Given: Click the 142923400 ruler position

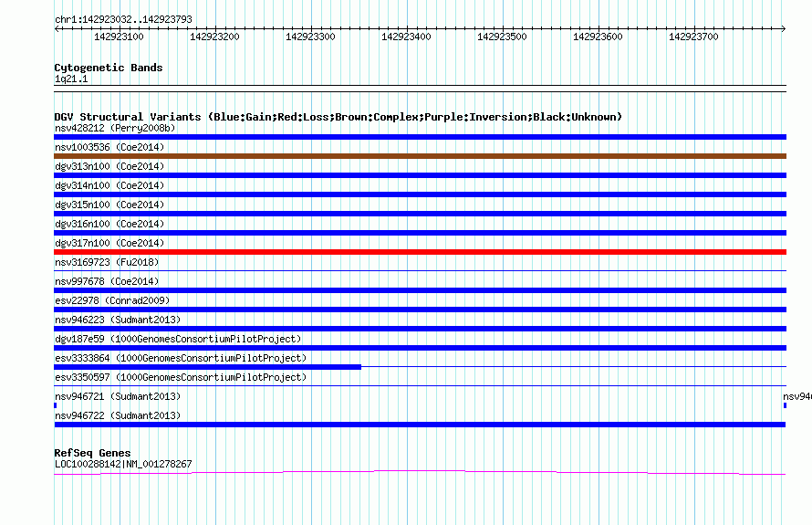Looking at the screenshot, I should click(407, 37).
